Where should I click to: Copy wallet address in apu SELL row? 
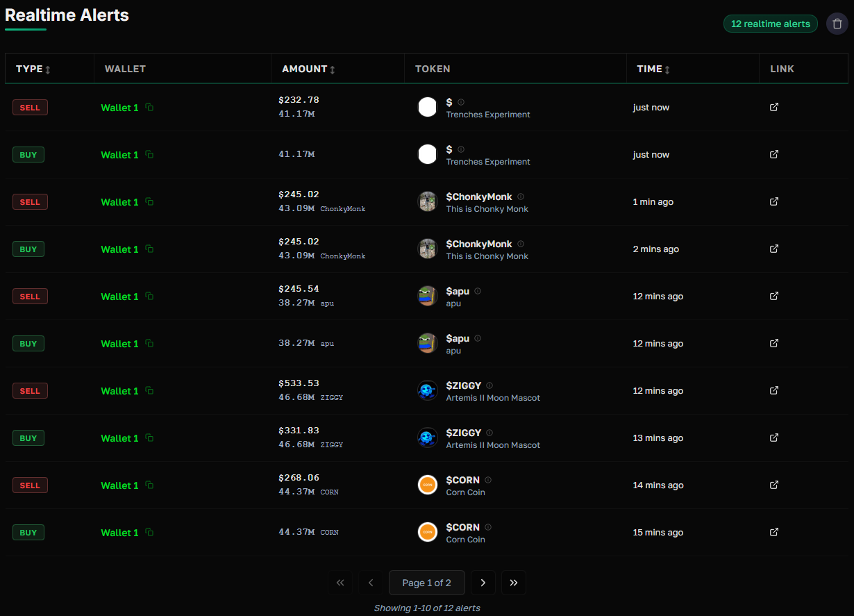pyautogui.click(x=149, y=297)
